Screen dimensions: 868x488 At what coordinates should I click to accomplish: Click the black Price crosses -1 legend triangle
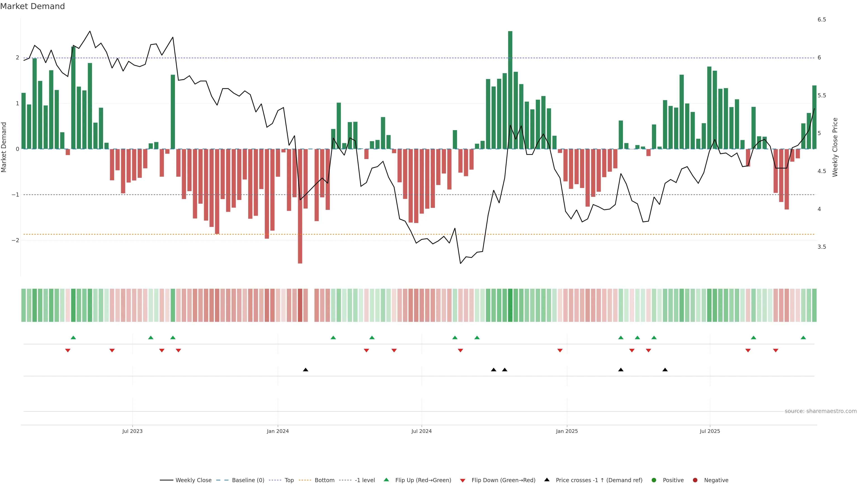point(547,480)
